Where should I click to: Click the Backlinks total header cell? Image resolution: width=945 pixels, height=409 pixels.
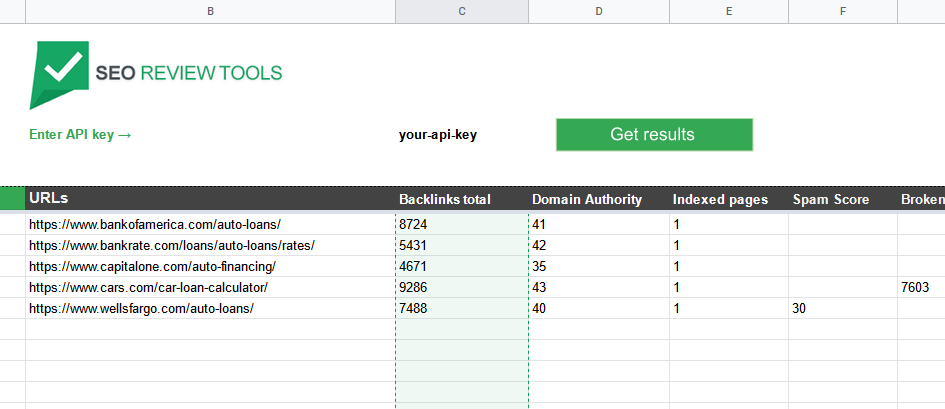click(462, 199)
